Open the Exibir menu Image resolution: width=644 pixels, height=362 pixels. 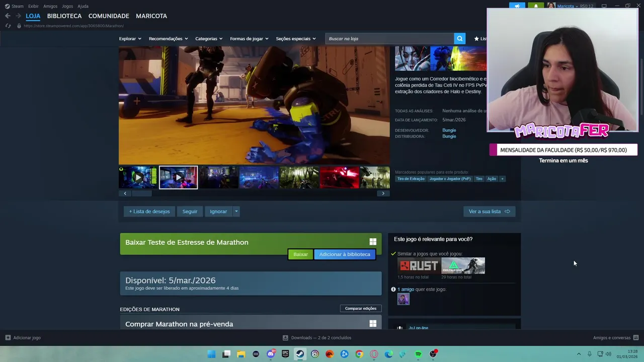(x=33, y=6)
